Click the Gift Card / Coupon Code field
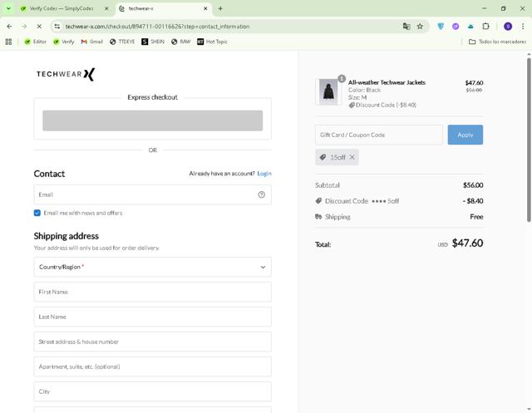Viewport: 532px width, 413px height. (379, 135)
